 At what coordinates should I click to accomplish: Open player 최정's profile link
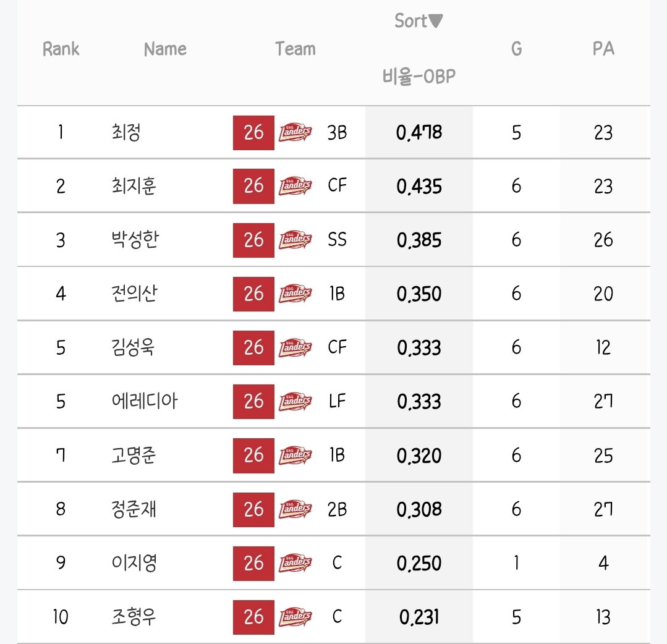coord(126,132)
